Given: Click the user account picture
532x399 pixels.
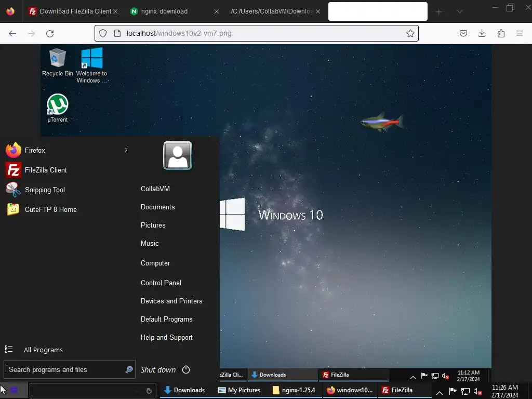Looking at the screenshot, I should (x=178, y=155).
